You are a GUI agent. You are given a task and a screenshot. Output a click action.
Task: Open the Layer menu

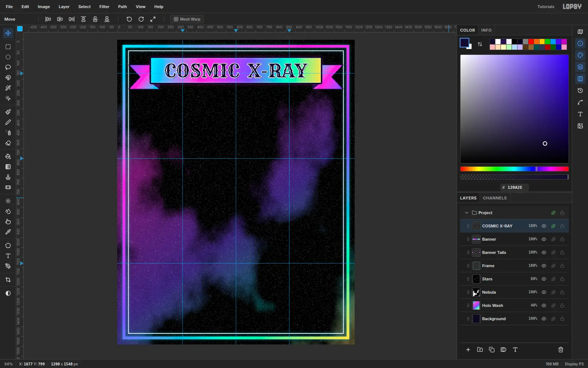64,7
